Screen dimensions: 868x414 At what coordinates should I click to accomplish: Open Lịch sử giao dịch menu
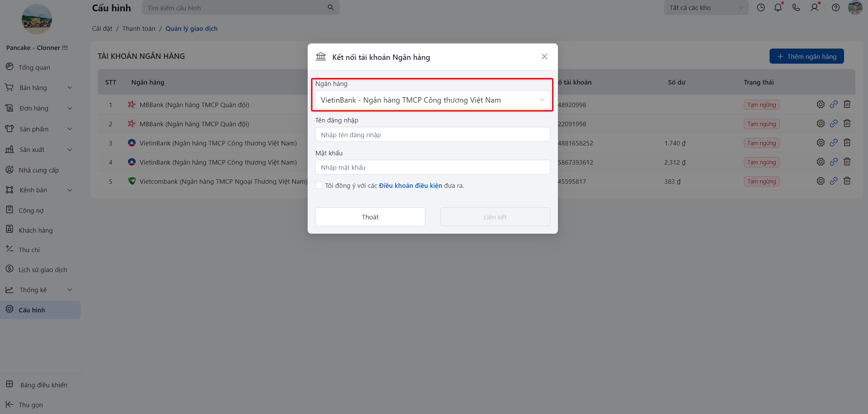[43, 270]
